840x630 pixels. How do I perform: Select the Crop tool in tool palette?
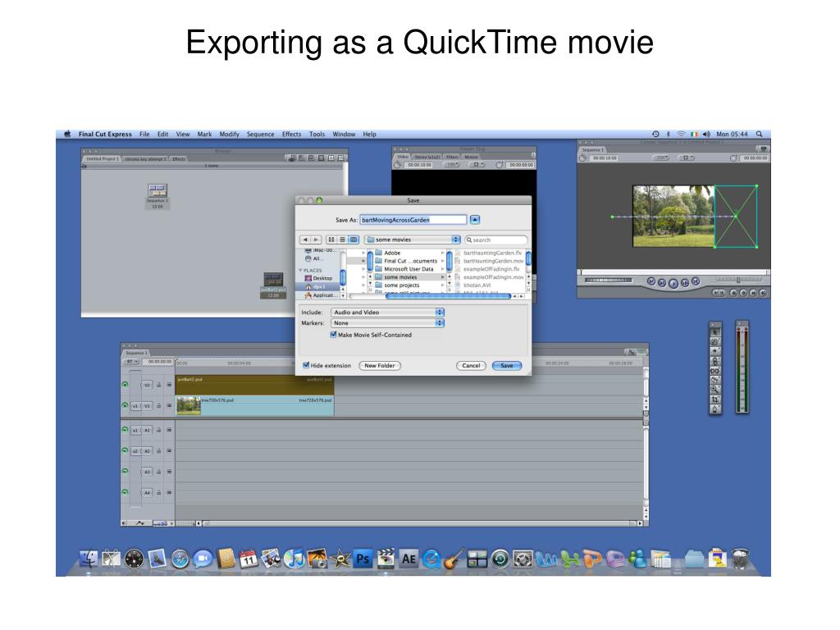[x=715, y=399]
